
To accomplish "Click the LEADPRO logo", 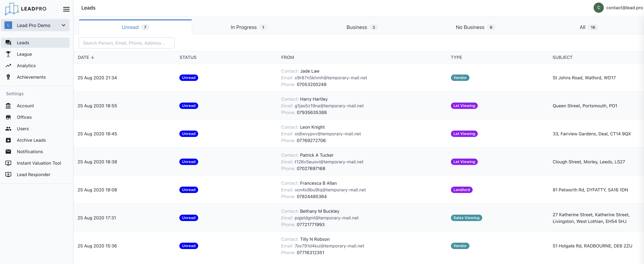I will tap(25, 9).
